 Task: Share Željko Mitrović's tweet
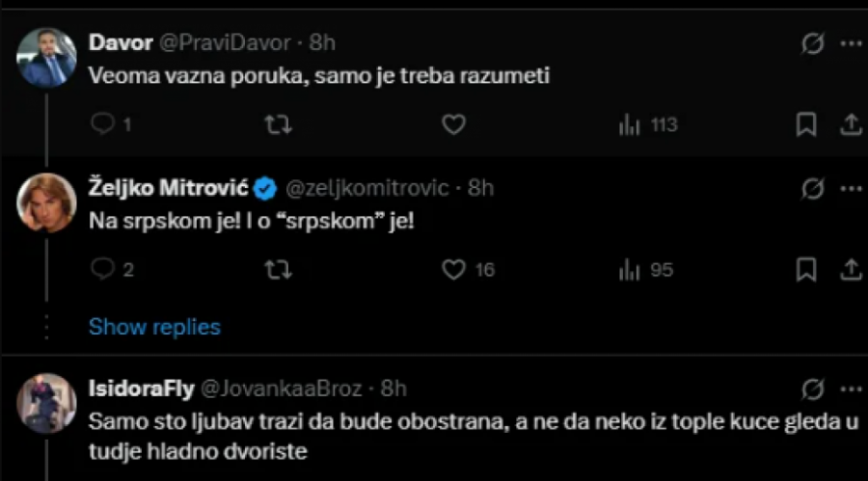point(852,270)
